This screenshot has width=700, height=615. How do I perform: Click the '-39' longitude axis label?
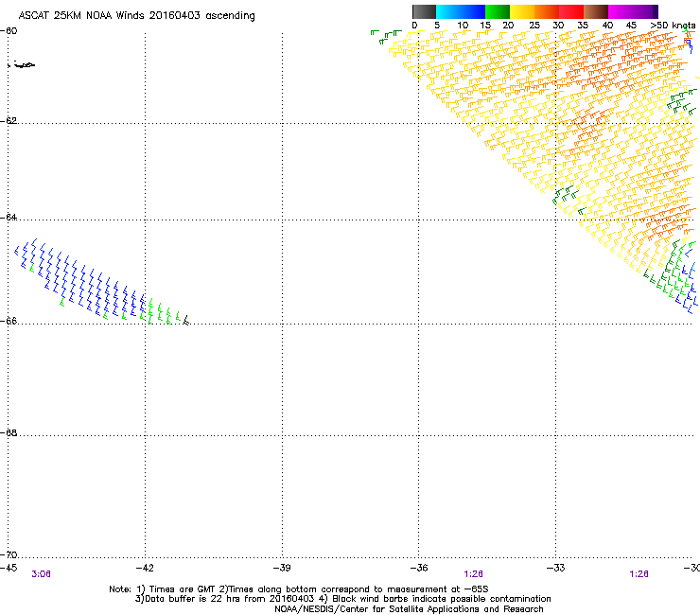(282, 568)
